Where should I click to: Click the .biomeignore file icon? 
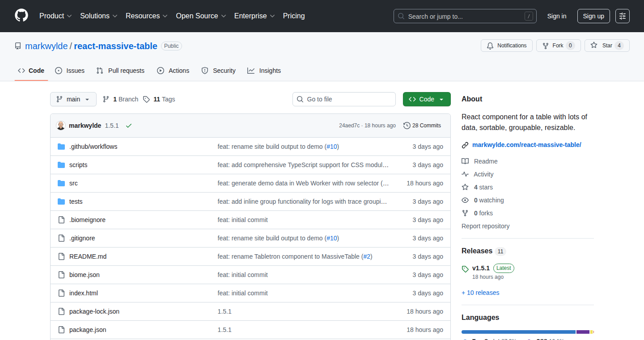[61, 220]
